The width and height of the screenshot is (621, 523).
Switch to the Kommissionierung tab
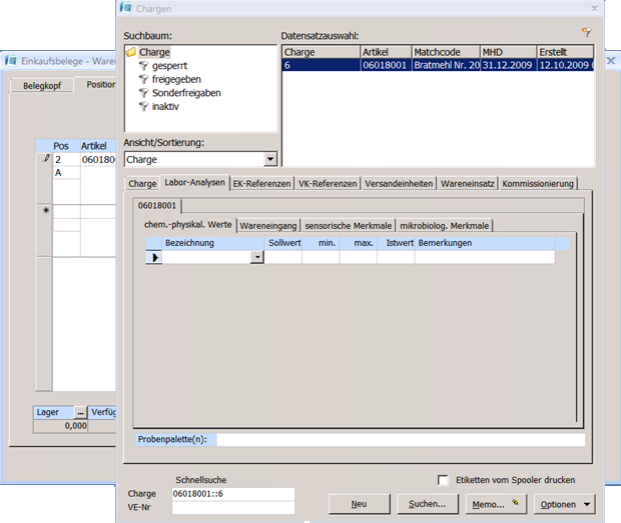(538, 184)
